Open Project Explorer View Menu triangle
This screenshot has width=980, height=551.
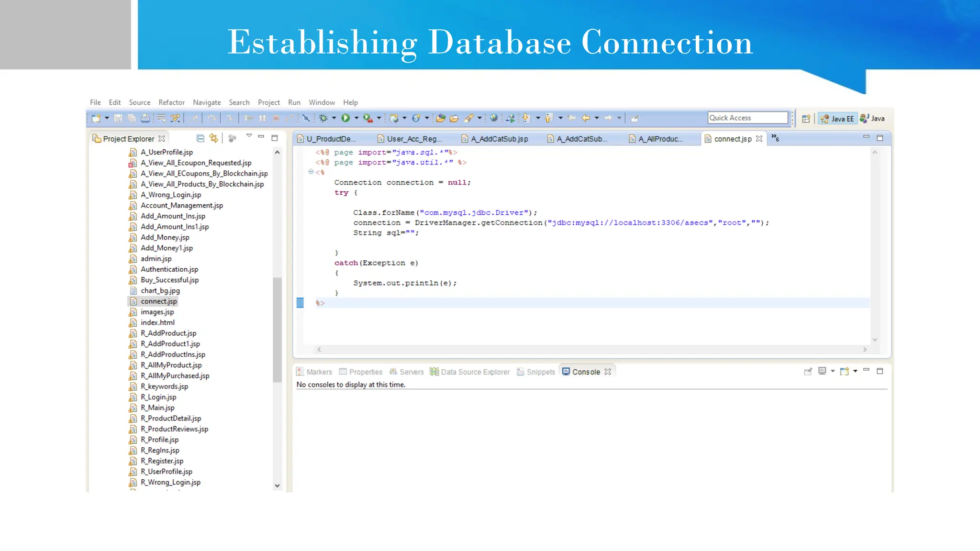point(249,136)
